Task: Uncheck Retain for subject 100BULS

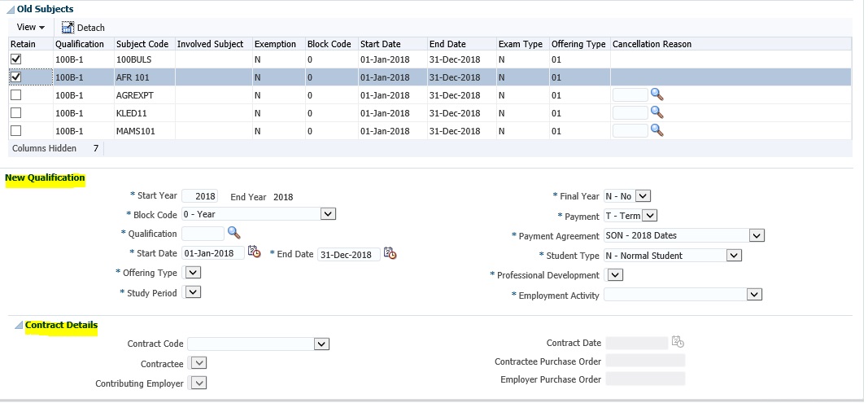Action: pyautogui.click(x=15, y=59)
